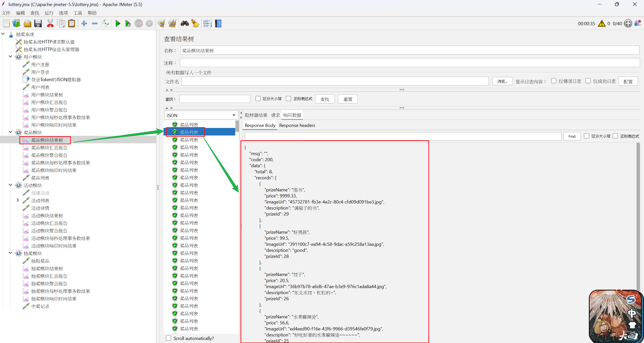Click the scissors Cut icon
The image size is (644, 343).
click(x=50, y=24)
